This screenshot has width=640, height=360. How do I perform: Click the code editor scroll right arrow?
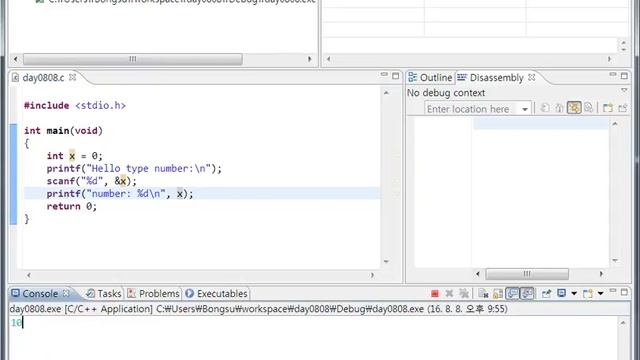(372, 275)
